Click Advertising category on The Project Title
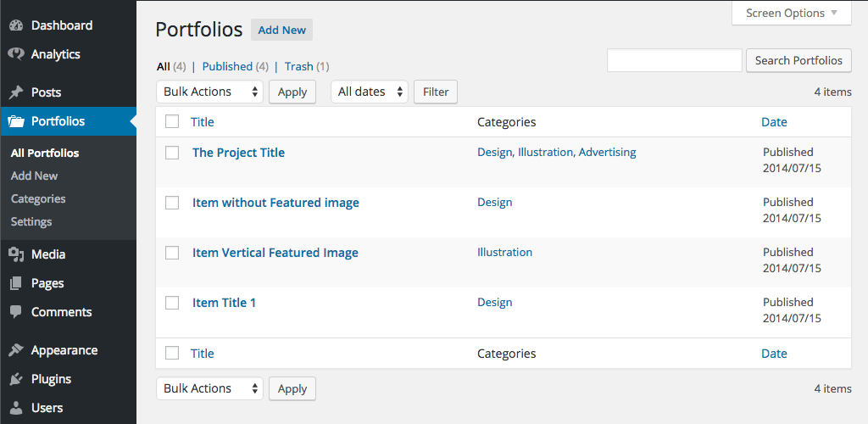This screenshot has width=868, height=424. [607, 152]
